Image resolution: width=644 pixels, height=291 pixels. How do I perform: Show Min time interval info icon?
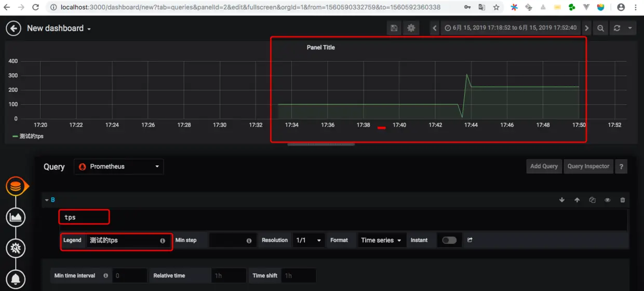click(106, 275)
